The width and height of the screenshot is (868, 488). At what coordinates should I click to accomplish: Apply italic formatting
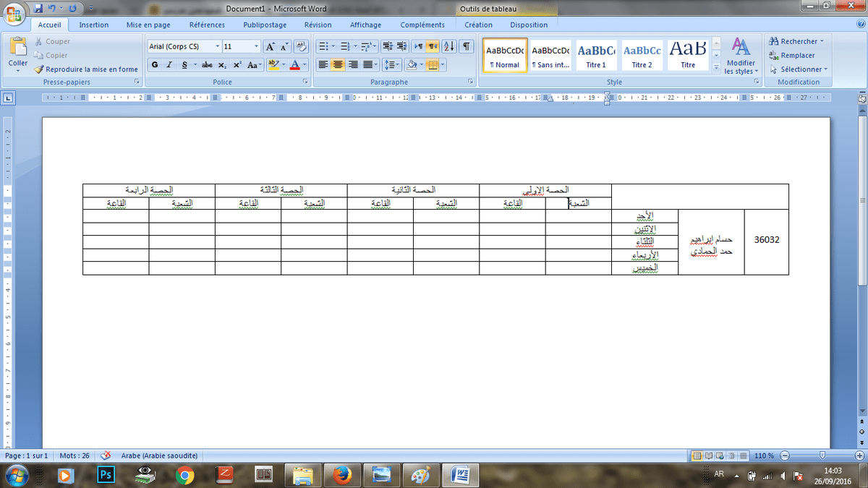pos(169,65)
